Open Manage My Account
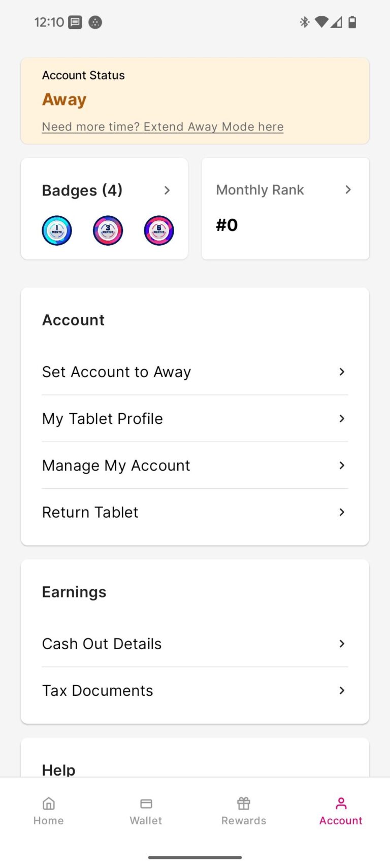This screenshot has width=390, height=868. tap(116, 465)
